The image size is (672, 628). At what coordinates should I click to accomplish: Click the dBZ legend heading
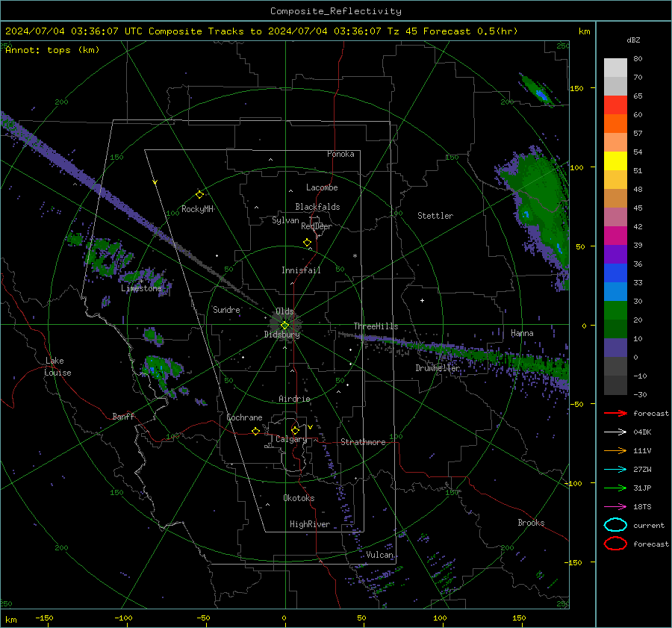(633, 40)
